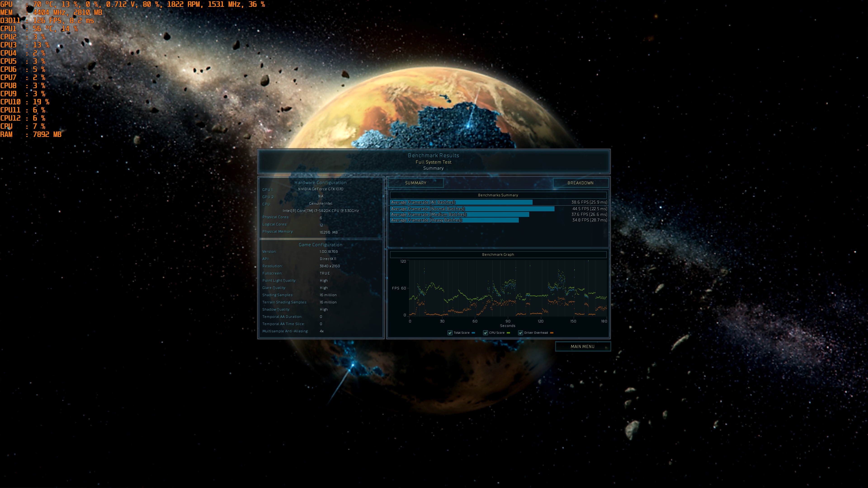
Task: Click the 'CPU10 : 19 %' overlay line
Action: [25, 102]
